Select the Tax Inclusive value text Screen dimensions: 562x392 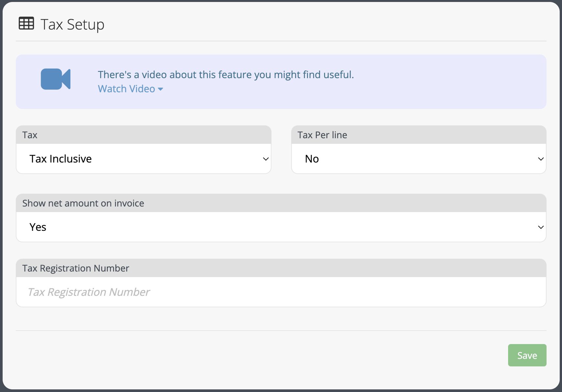(x=60, y=159)
